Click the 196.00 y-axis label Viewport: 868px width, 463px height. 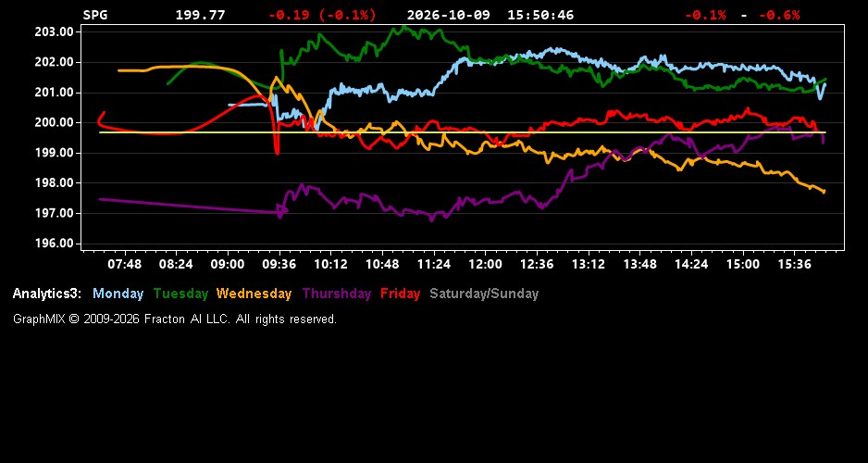55,244
